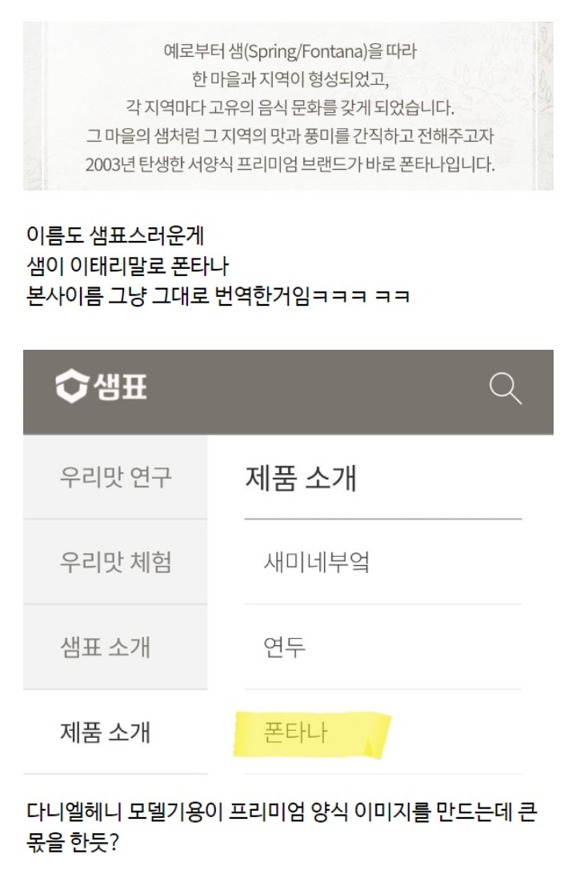Image resolution: width=588 pixels, height=878 pixels.
Task: Click the Fontana brand story banner image
Action: [x=288, y=106]
